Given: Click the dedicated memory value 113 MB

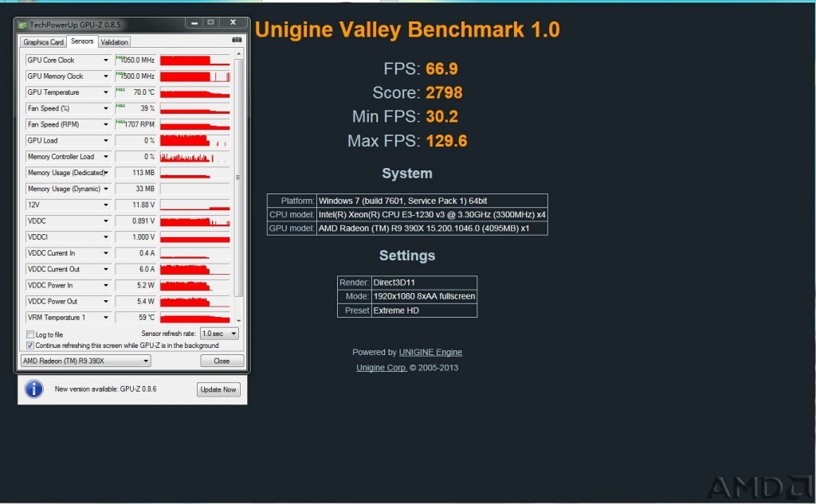Looking at the screenshot, I should pyautogui.click(x=135, y=173).
